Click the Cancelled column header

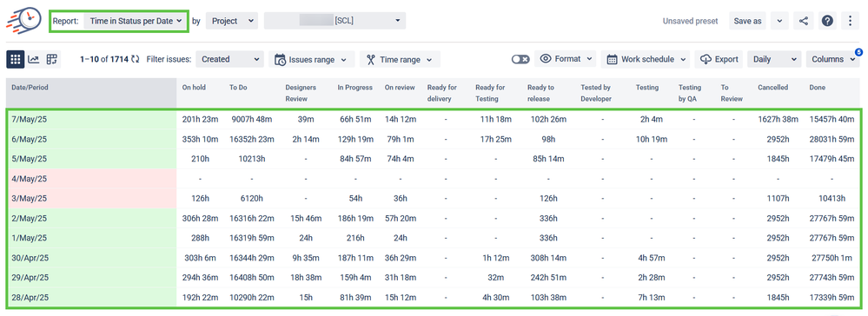(x=772, y=88)
